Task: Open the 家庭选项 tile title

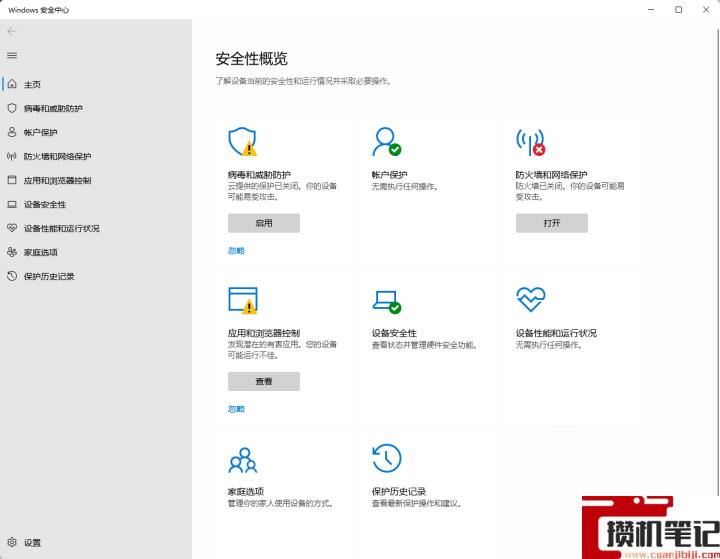Action: click(x=246, y=491)
